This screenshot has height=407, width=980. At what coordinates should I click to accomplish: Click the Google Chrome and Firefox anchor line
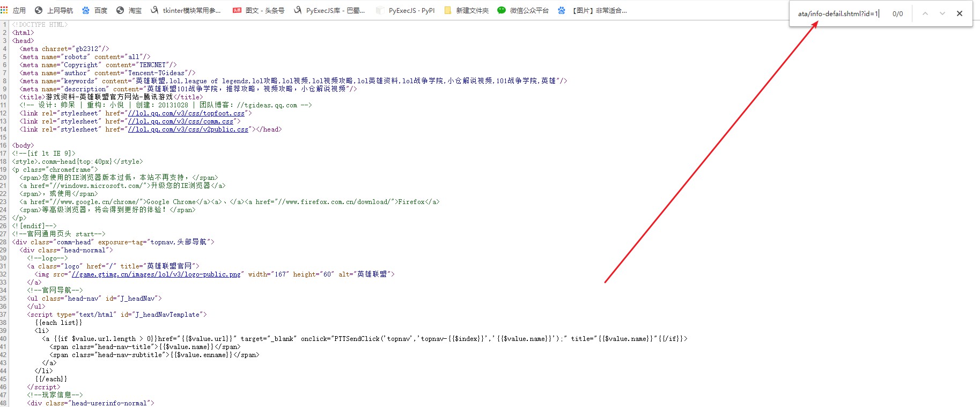tap(230, 202)
